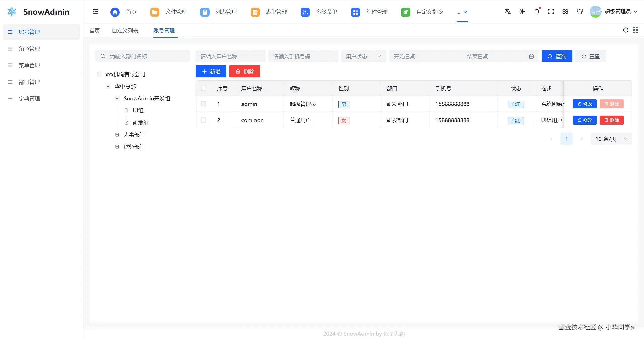Collapse the SnowAdmin开发组 tree node
Screen dimensions: 644x339
click(117, 98)
